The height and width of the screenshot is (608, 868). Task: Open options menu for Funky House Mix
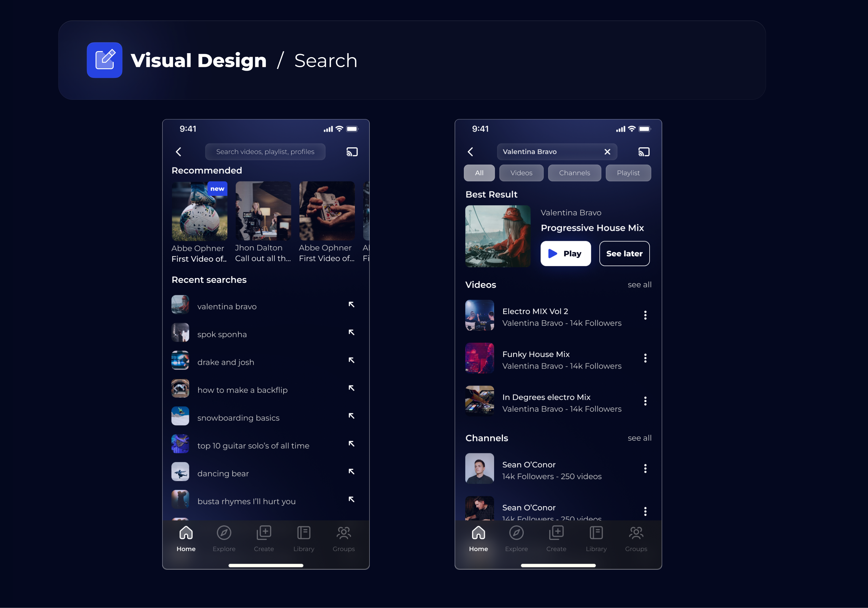(645, 358)
